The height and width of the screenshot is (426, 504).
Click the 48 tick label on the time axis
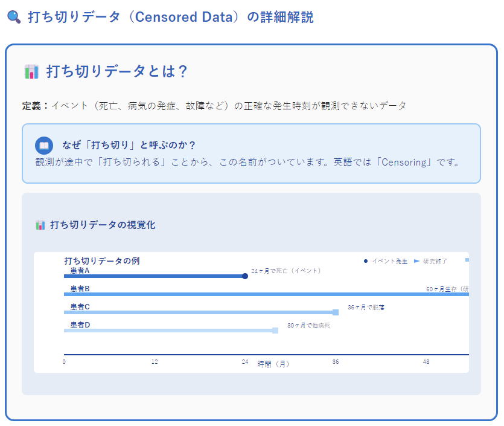tap(426, 361)
